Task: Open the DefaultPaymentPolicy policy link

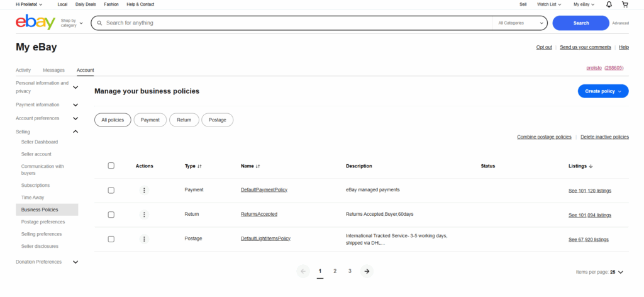Action: pos(264,190)
